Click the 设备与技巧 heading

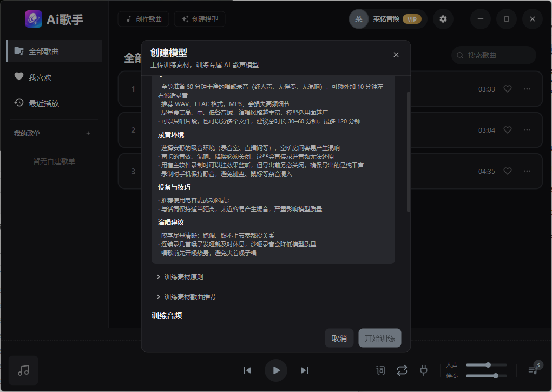pos(174,187)
